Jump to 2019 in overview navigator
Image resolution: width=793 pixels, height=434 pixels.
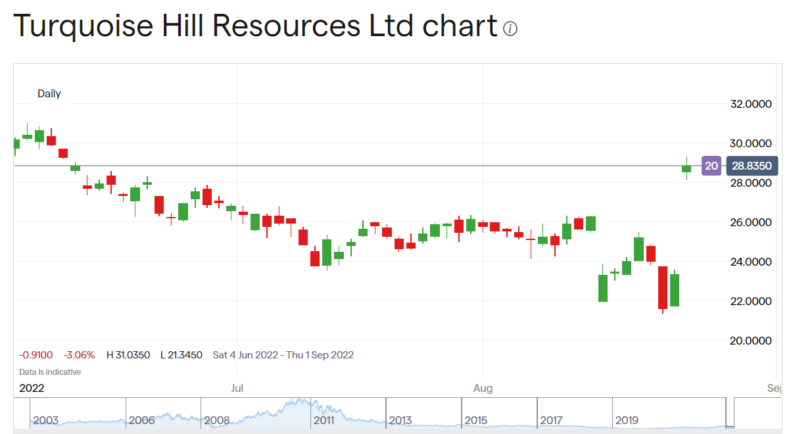pos(627,420)
